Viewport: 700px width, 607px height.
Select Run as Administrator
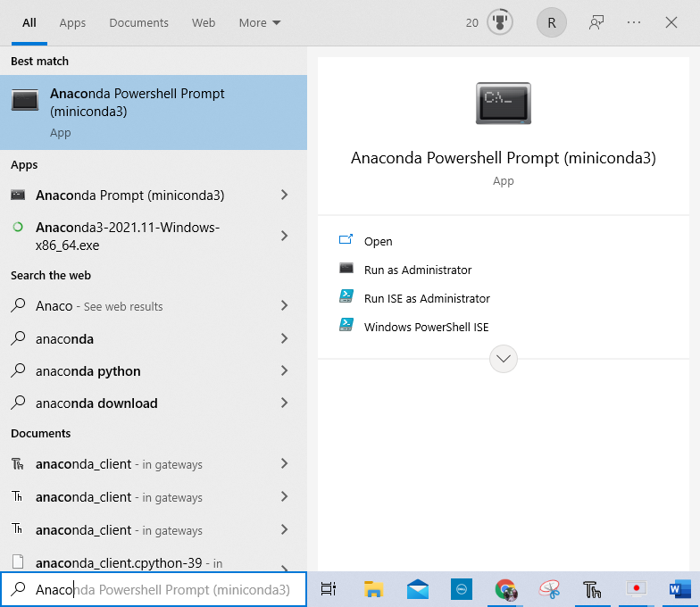click(x=417, y=270)
